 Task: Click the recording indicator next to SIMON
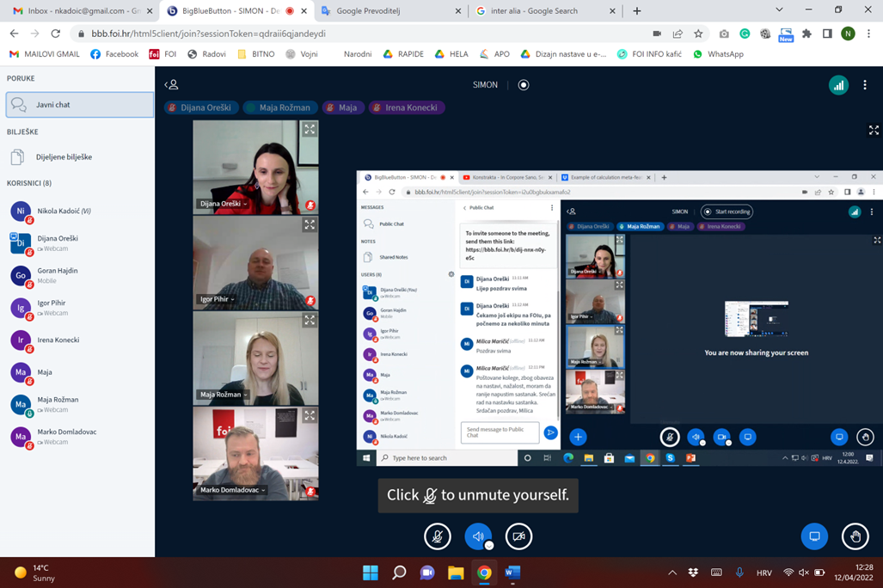point(524,85)
